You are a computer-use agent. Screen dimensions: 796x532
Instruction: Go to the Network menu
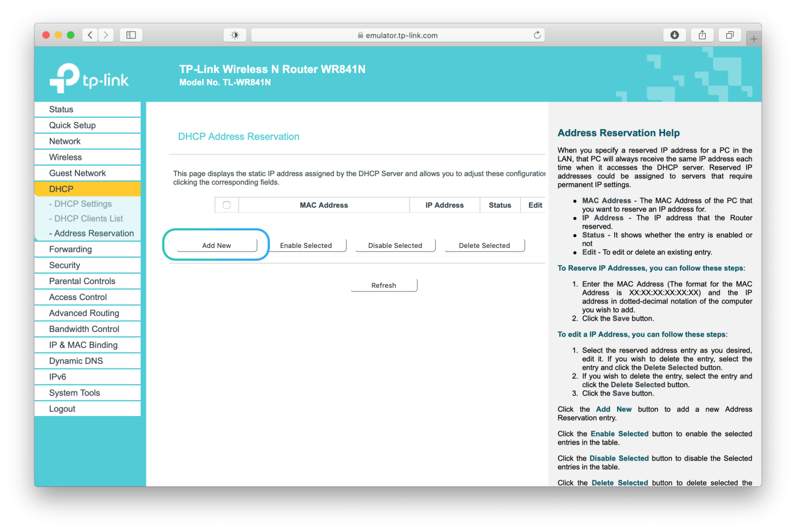coord(87,141)
